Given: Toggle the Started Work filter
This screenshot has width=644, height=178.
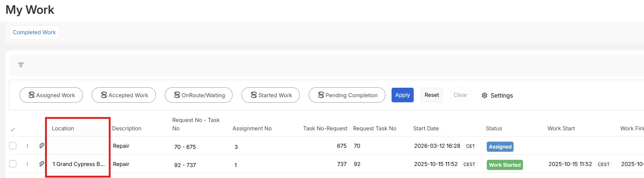Looking at the screenshot, I should tap(271, 95).
